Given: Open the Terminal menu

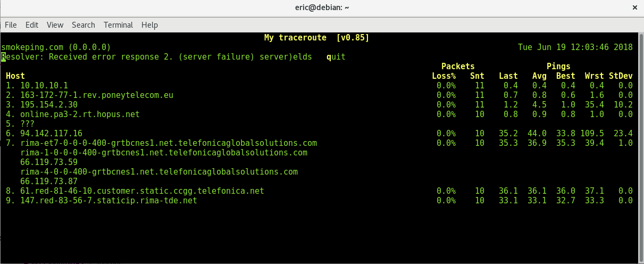Looking at the screenshot, I should [118, 25].
